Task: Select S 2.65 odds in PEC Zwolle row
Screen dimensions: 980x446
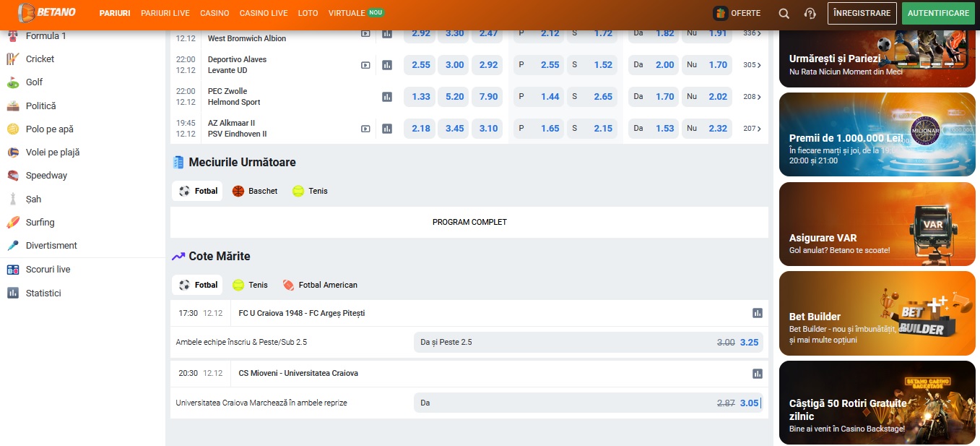Action: click(593, 97)
